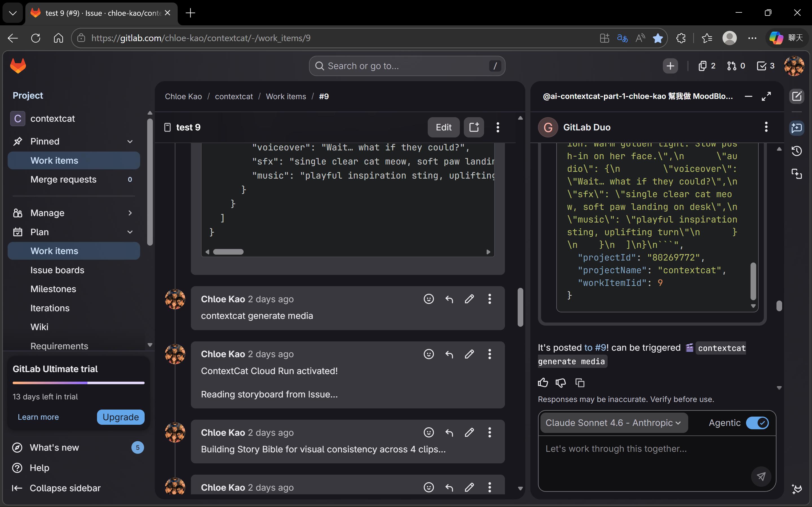812x507 pixels.
Task: Click the Edit button for test 9
Action: 443,127
